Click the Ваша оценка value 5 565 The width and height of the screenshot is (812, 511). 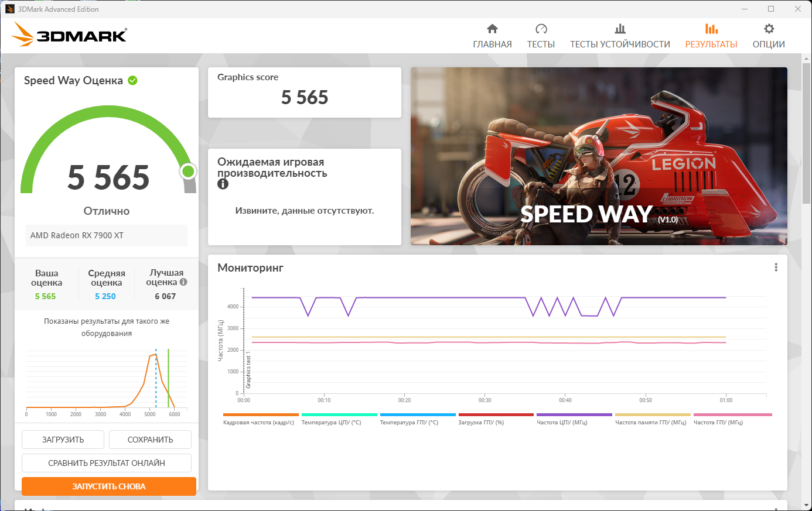tap(45, 296)
